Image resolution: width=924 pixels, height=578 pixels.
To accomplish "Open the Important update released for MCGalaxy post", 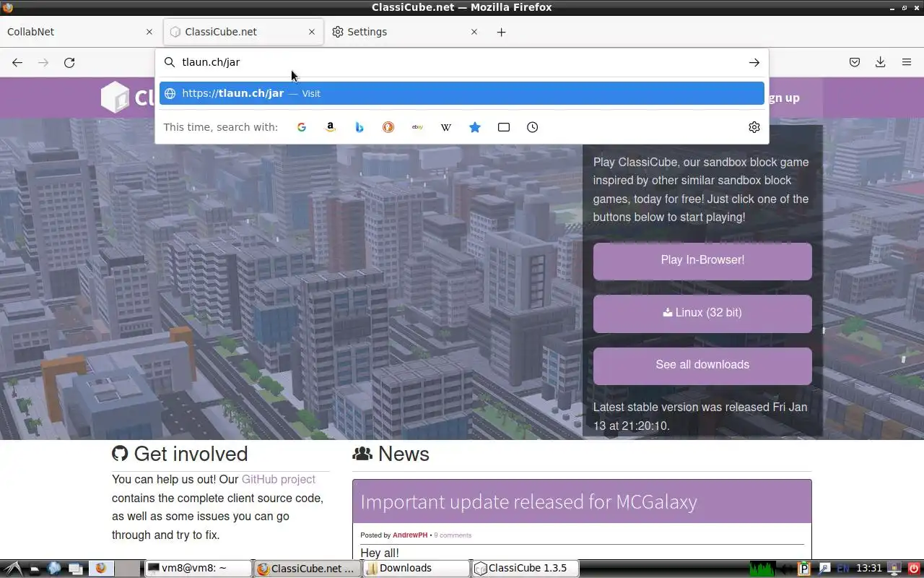I will 528,501.
